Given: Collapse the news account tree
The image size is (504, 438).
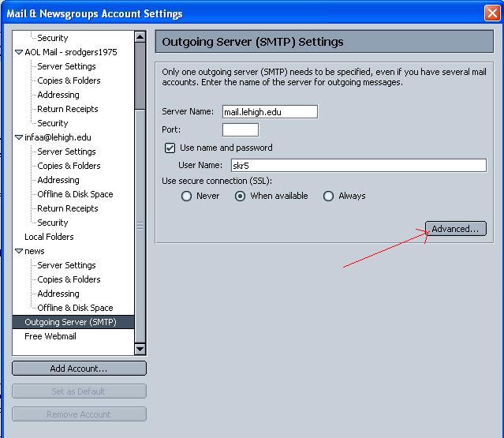Looking at the screenshot, I should 20,251.
